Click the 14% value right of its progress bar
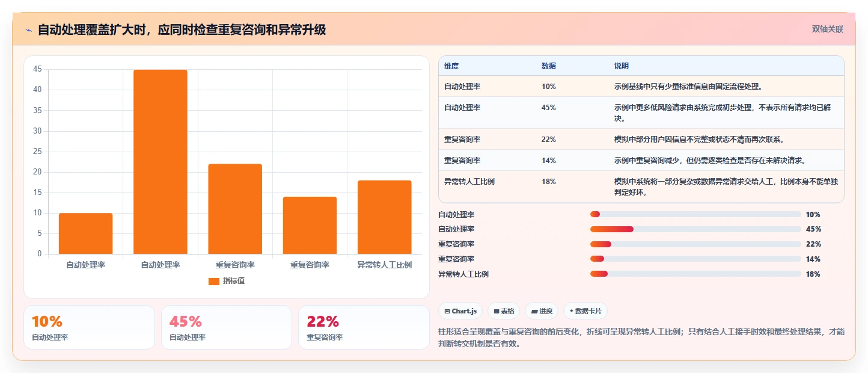868x373 pixels. point(813,259)
